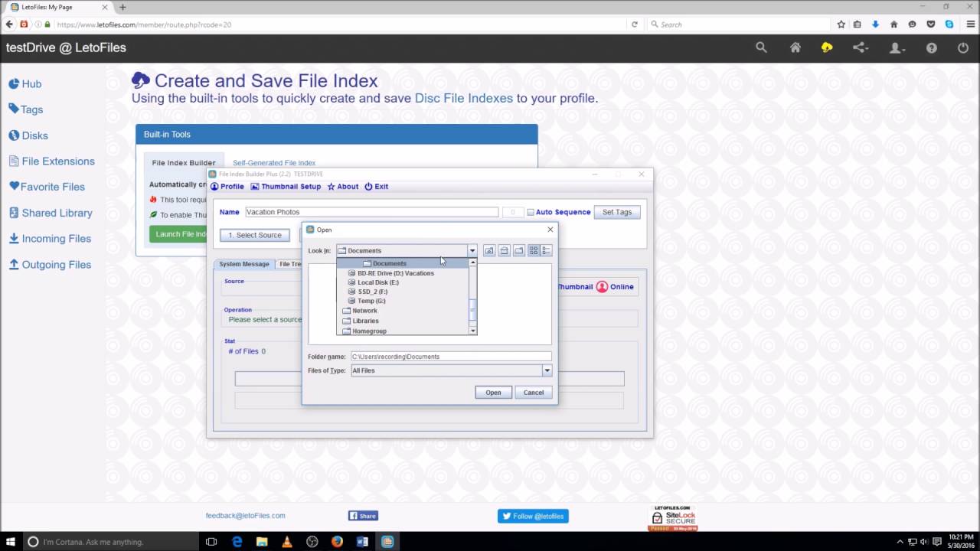This screenshot has height=551, width=980.
Task: Open Tags in the sidebar
Action: point(25,109)
